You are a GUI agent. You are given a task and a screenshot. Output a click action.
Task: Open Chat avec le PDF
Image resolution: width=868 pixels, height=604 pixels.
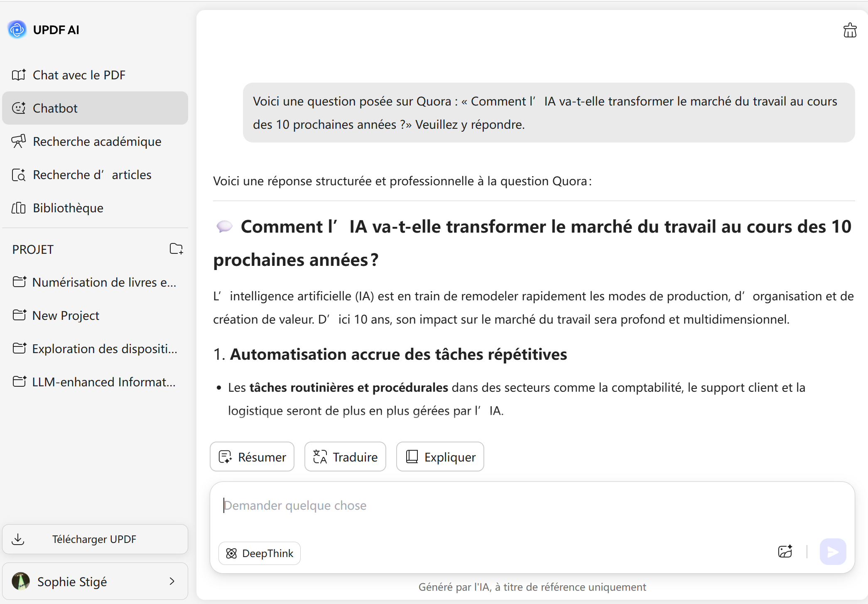(79, 75)
